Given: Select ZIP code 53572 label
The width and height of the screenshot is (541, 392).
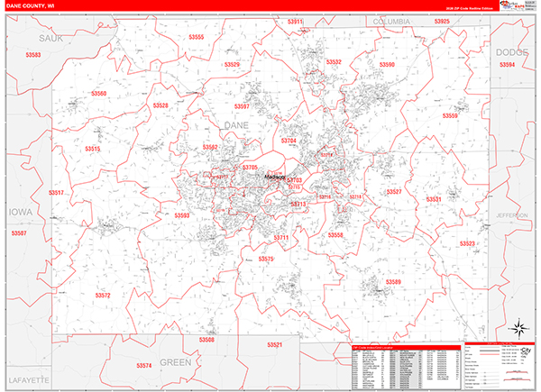Looking at the screenshot, I should coord(103,296).
